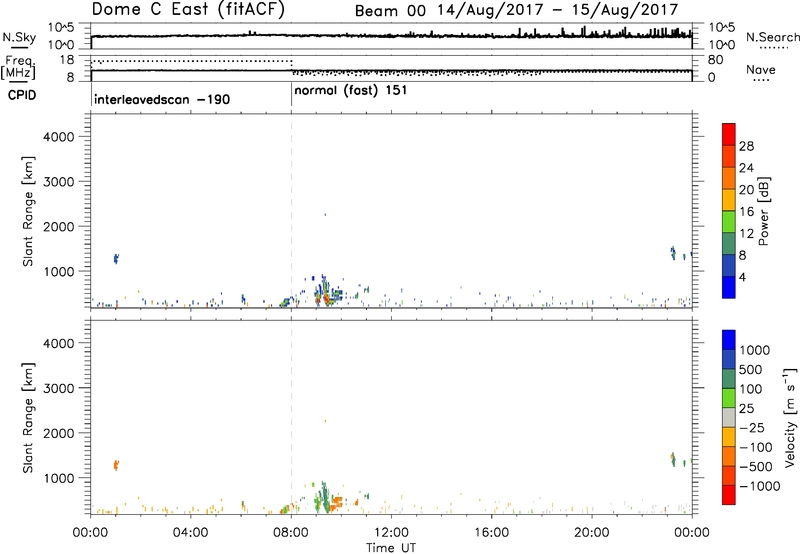The image size is (800, 554).
Task: Click the '1000' value on the velocity colorbar
Action: pyautogui.click(x=755, y=350)
